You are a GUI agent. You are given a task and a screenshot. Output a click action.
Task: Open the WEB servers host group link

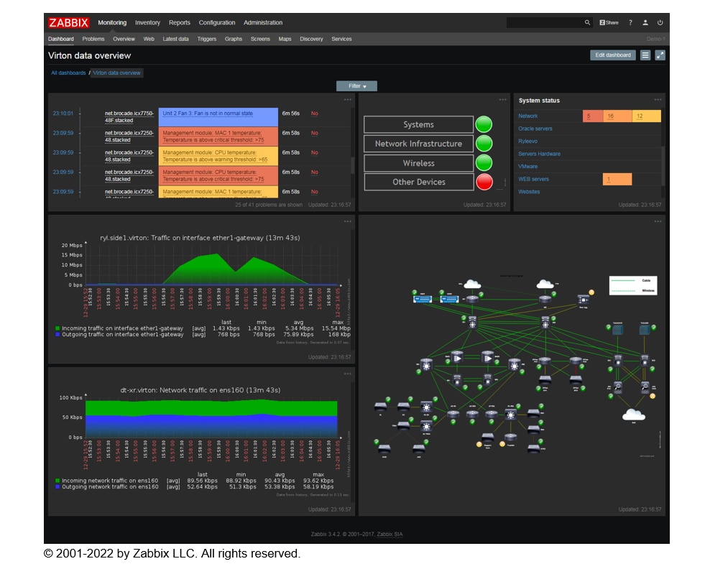(533, 179)
